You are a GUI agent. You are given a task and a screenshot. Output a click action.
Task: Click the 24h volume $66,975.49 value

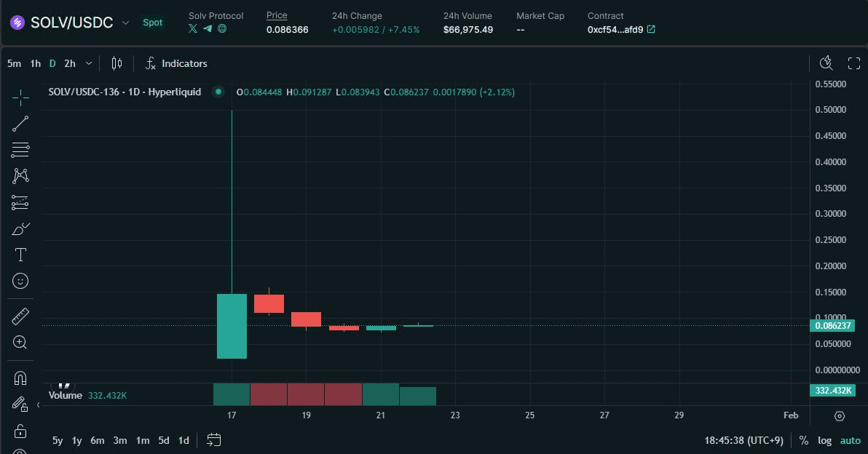pos(467,30)
